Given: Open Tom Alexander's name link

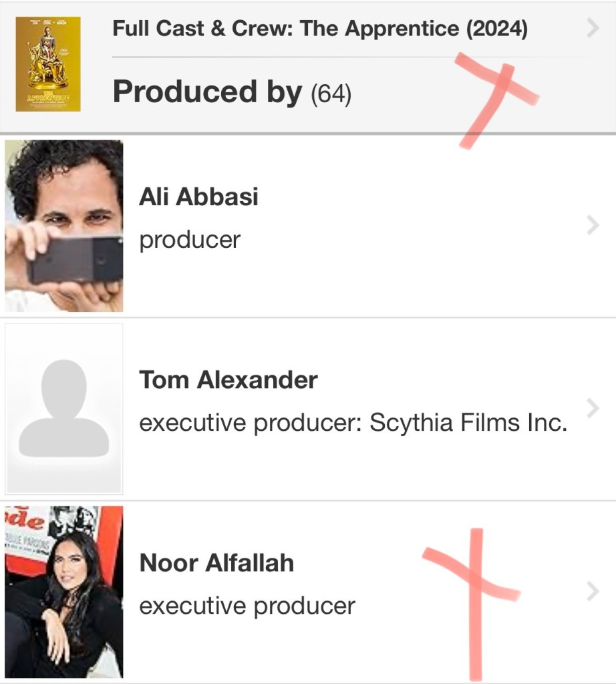Looking at the screenshot, I should pyautogui.click(x=228, y=380).
